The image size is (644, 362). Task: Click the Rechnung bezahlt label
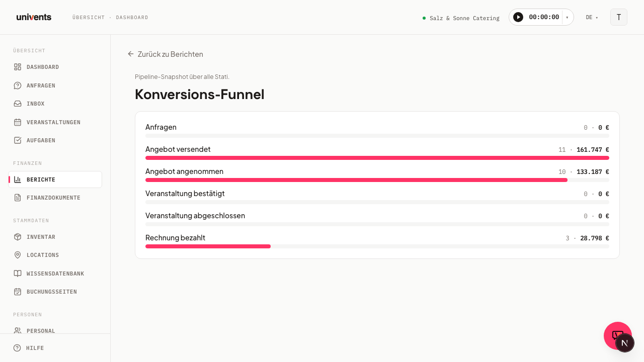click(175, 238)
